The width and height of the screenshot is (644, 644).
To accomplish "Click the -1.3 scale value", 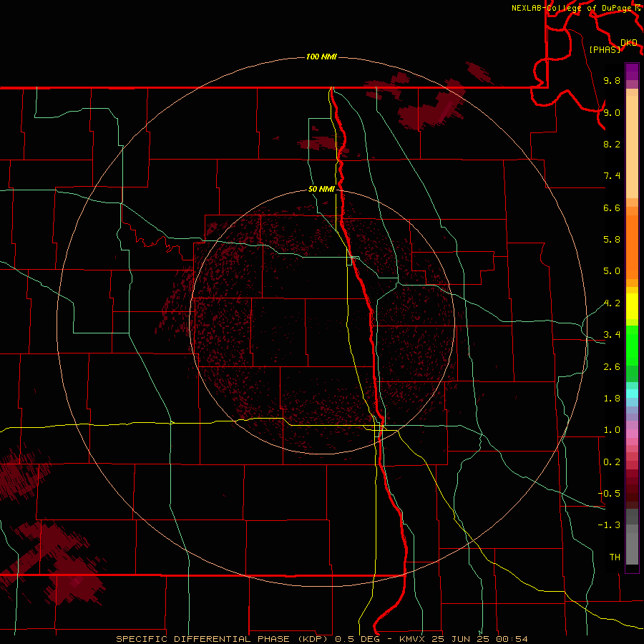I will [609, 525].
